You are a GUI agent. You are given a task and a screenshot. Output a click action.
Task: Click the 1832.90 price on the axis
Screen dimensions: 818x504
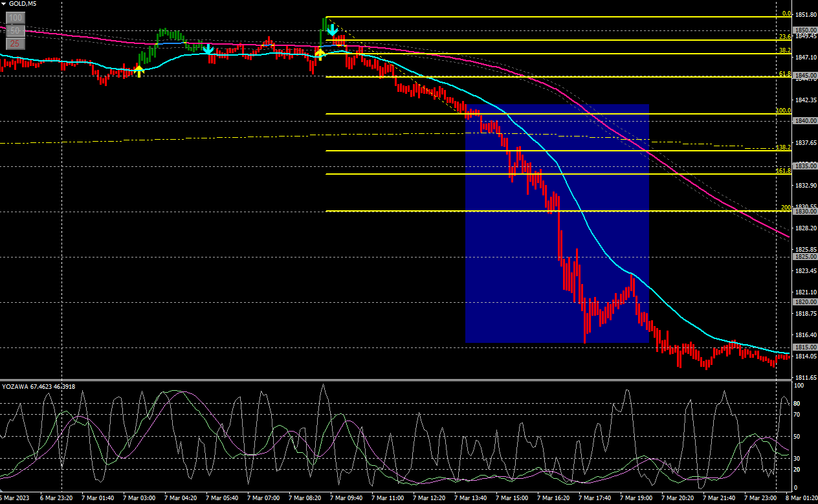point(805,186)
